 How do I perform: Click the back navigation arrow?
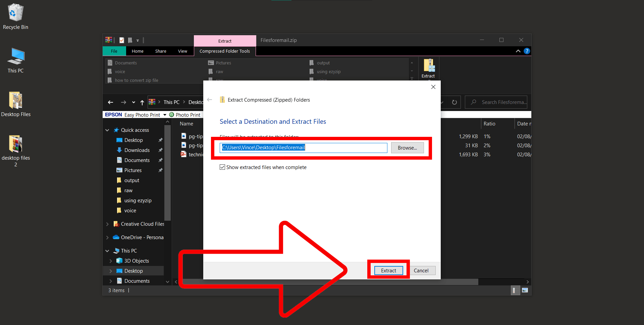click(111, 102)
